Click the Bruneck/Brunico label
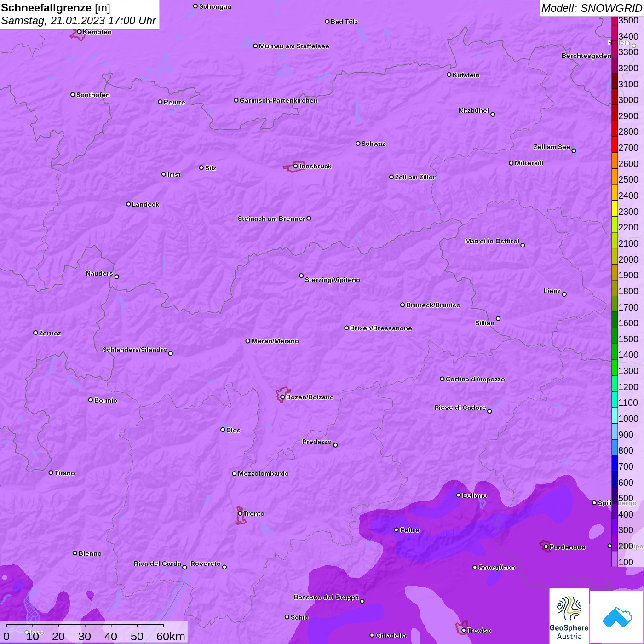 [433, 305]
